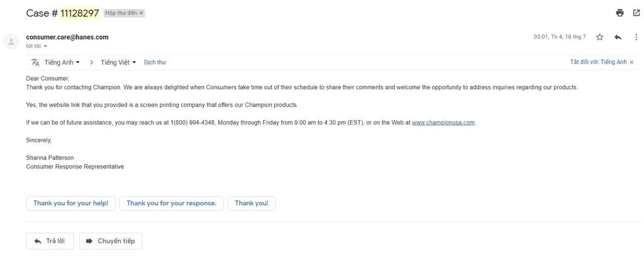Click the Dịch thư translate link

coord(155,62)
